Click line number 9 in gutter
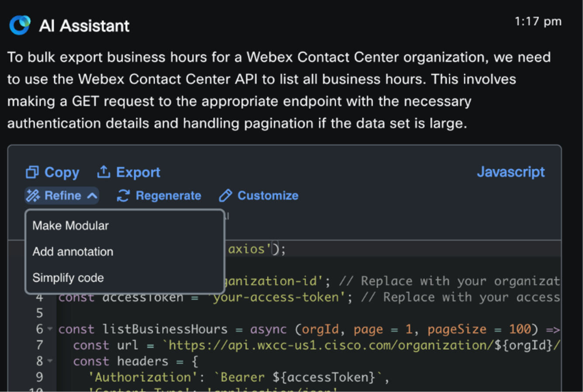 coord(39,377)
